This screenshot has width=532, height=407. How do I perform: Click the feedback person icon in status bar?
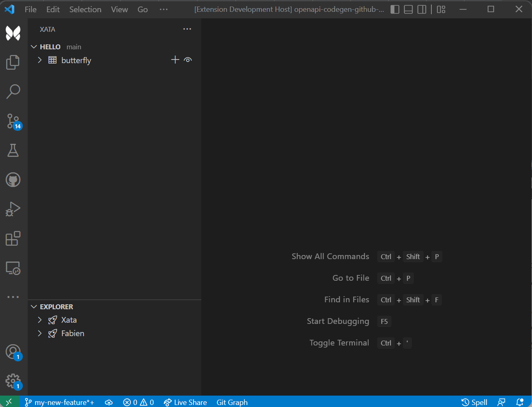pos(501,403)
